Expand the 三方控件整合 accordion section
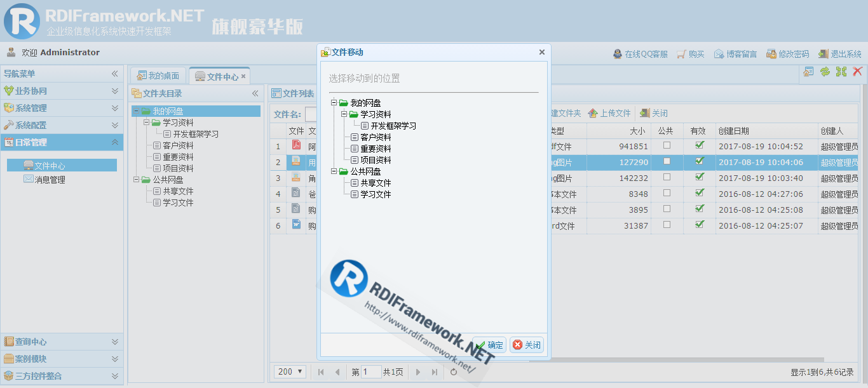 [x=115, y=376]
